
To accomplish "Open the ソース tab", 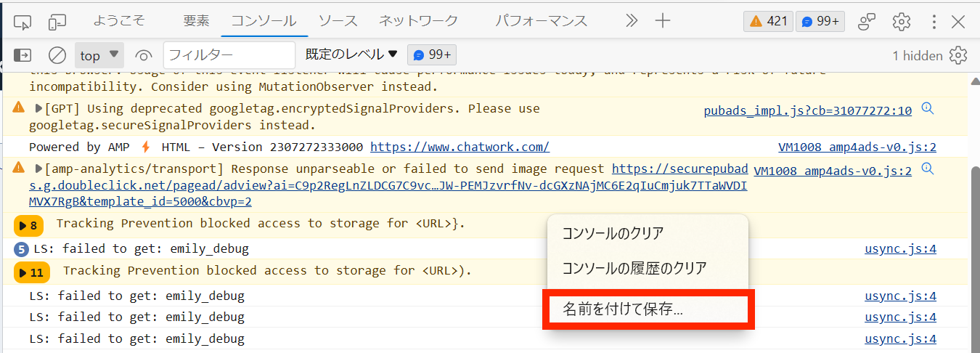I will pos(338,21).
